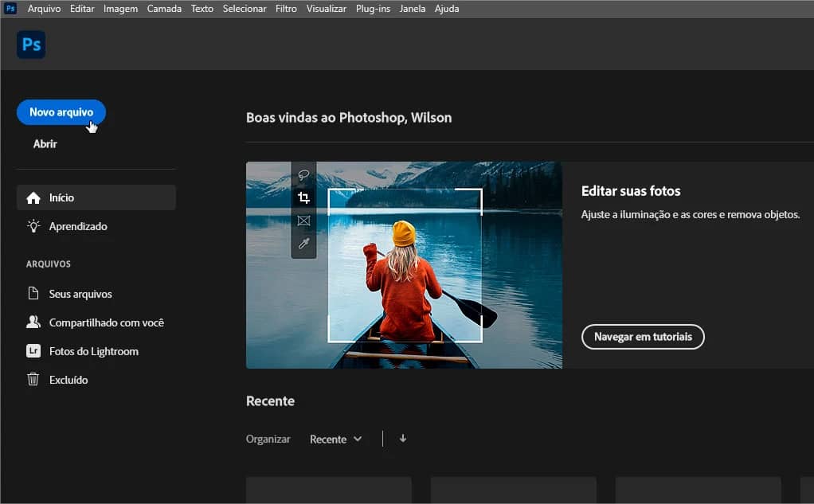Click the lightbulb Aprendizado icon
Viewport: 814px width, 504px height.
click(x=33, y=226)
